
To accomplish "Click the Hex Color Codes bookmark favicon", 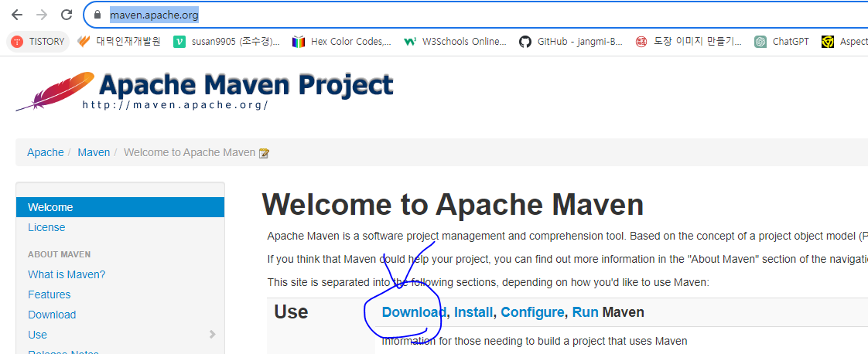I will [299, 42].
